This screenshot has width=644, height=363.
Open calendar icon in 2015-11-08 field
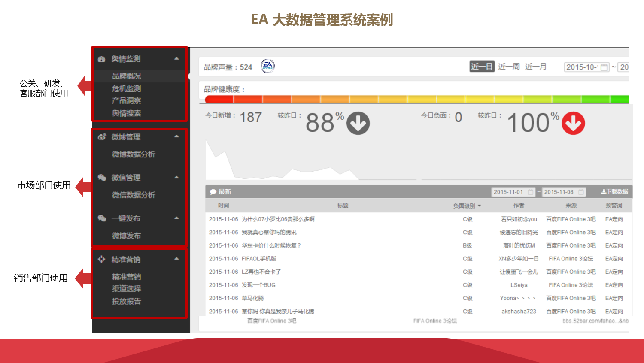581,192
